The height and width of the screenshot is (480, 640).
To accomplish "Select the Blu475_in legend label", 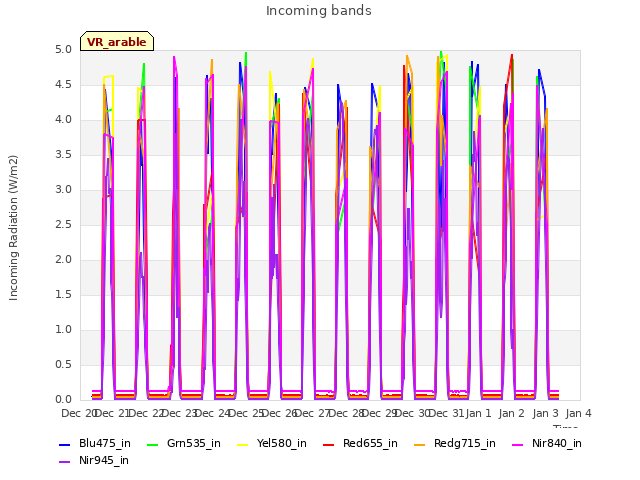I will pyautogui.click(x=105, y=444).
